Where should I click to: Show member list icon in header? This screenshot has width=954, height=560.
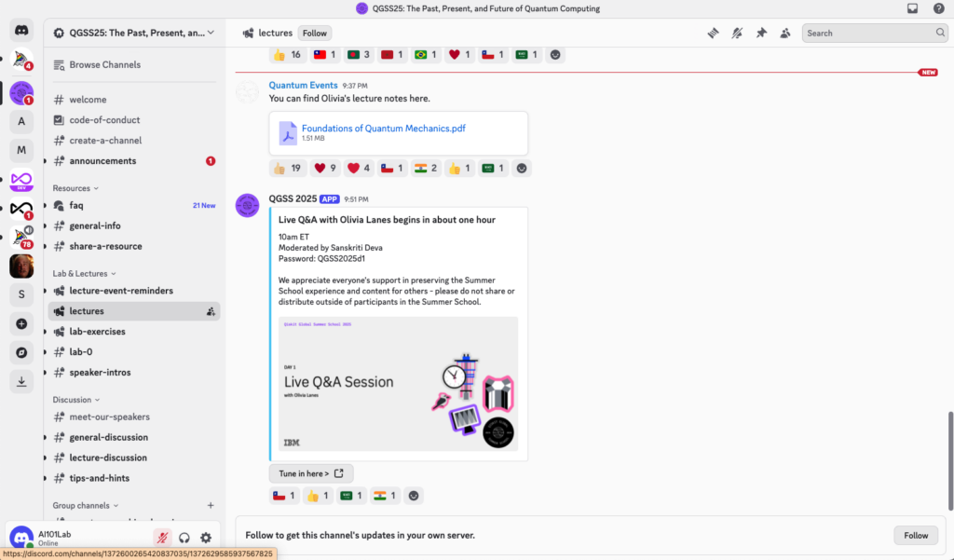click(785, 33)
